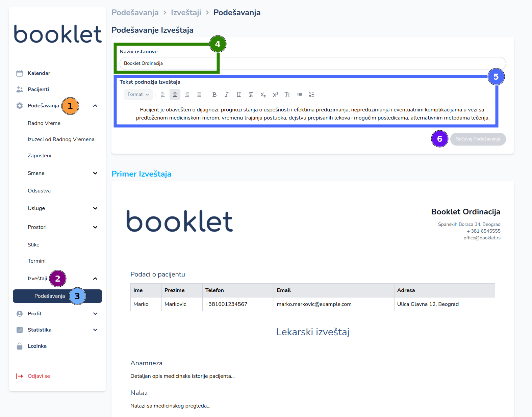
Task: Apply superscript formatting
Action: click(x=275, y=95)
